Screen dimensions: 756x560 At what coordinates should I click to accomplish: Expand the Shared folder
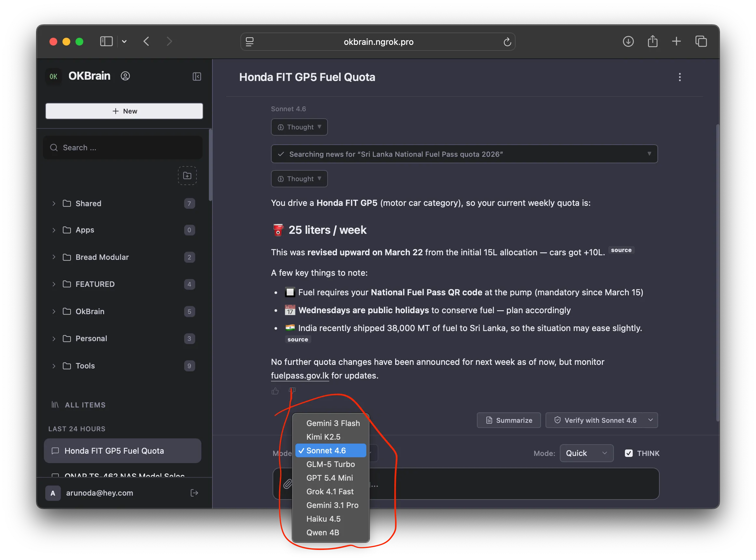[54, 203]
